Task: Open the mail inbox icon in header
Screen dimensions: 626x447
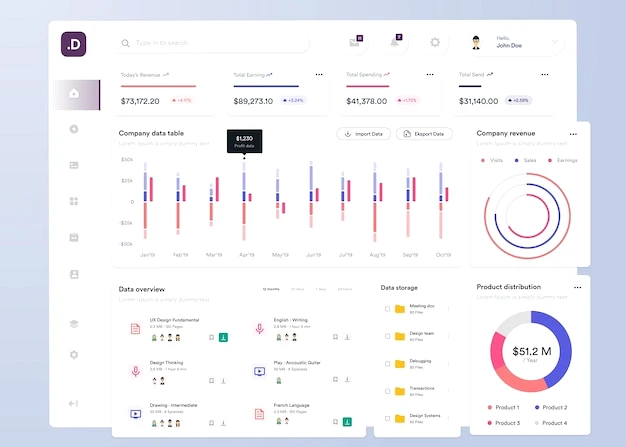Action: click(354, 42)
